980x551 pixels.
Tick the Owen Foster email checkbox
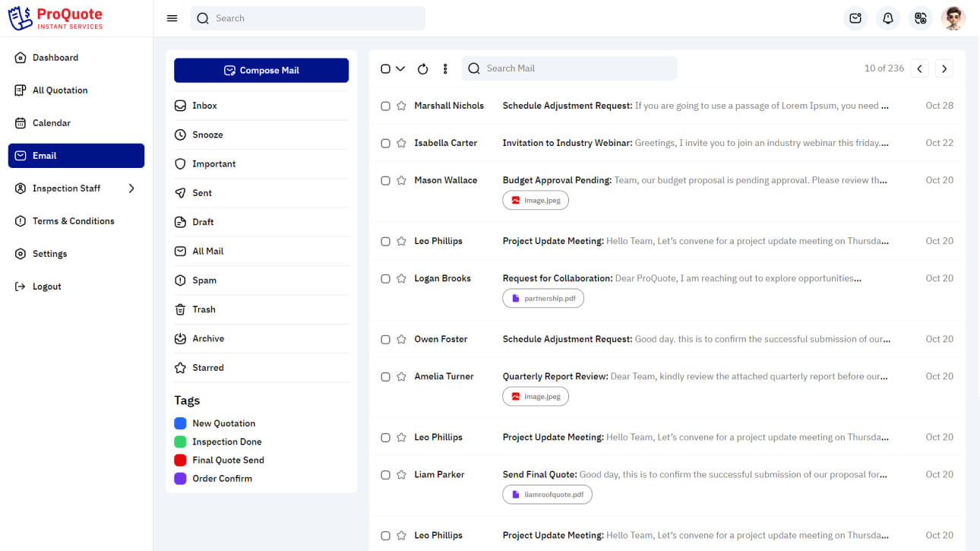point(385,340)
